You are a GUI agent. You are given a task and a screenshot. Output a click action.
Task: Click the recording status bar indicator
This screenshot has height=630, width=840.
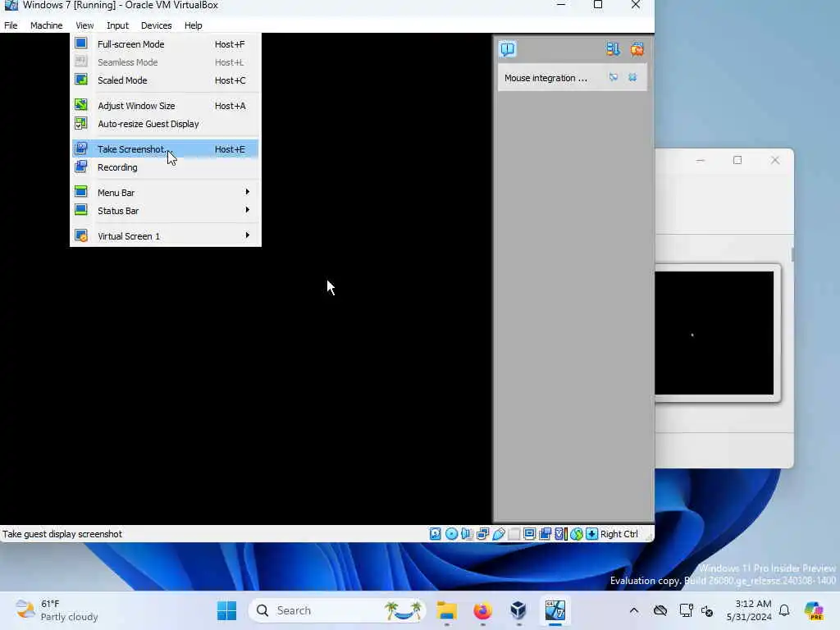point(545,534)
